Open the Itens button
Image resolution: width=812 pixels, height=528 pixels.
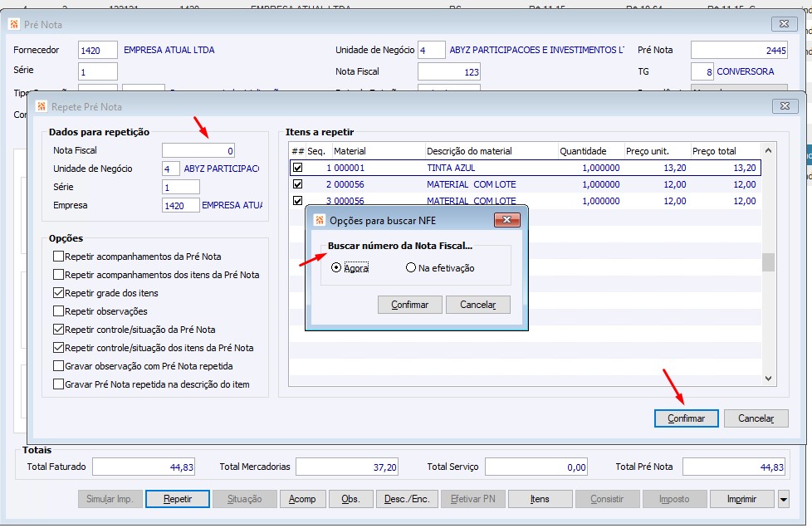click(541, 499)
